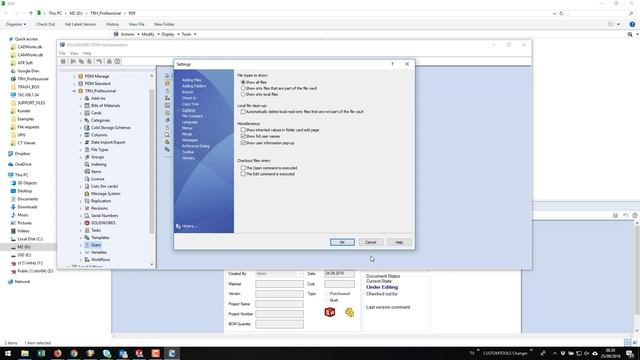Expand the File Types tree node

pos(80,150)
